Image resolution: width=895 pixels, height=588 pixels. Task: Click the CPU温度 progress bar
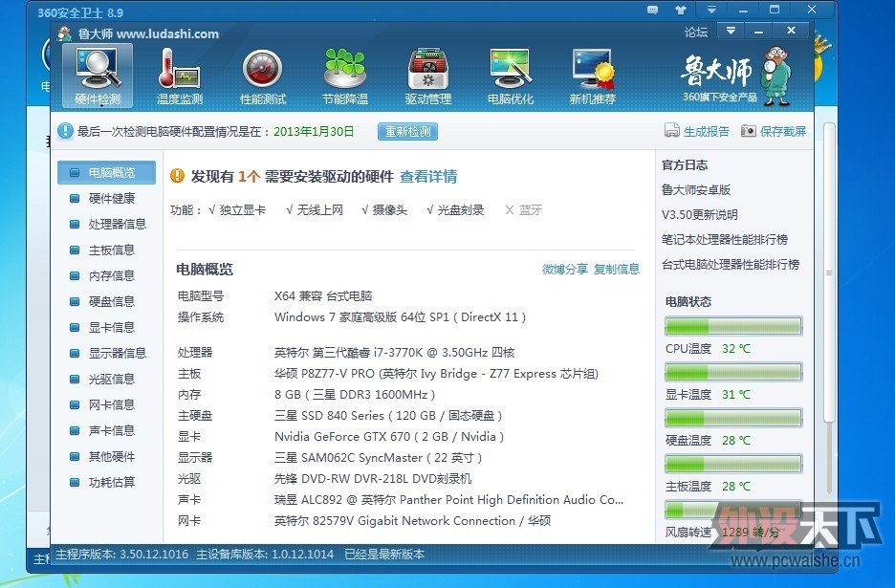coord(733,326)
